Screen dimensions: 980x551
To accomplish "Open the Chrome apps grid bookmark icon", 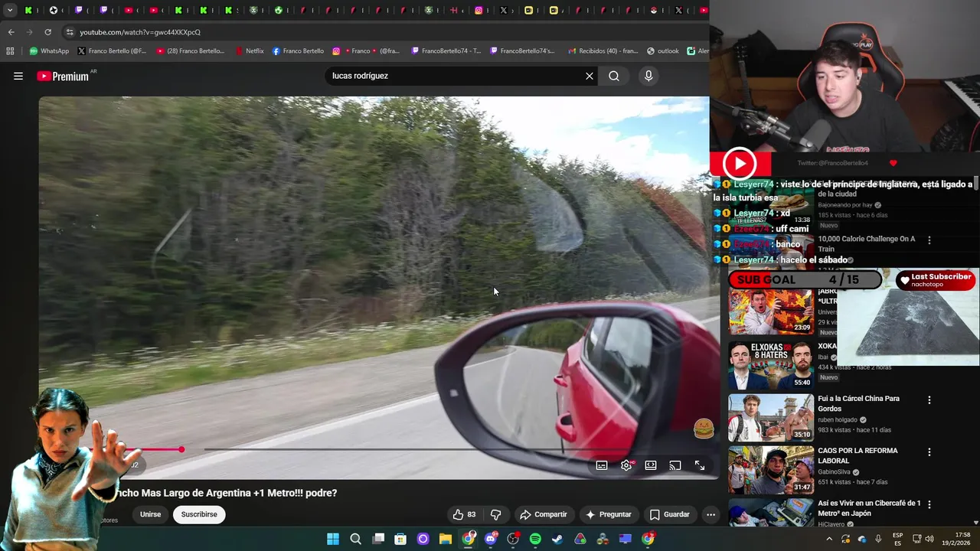I will point(10,51).
